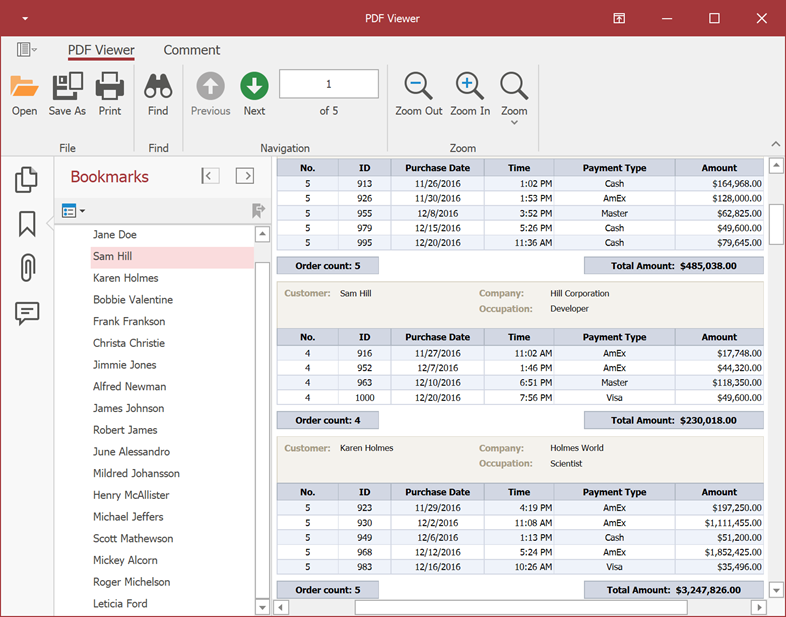Toggle the Bookmarks sidebar panel
The width and height of the screenshot is (786, 617).
pyautogui.click(x=27, y=224)
